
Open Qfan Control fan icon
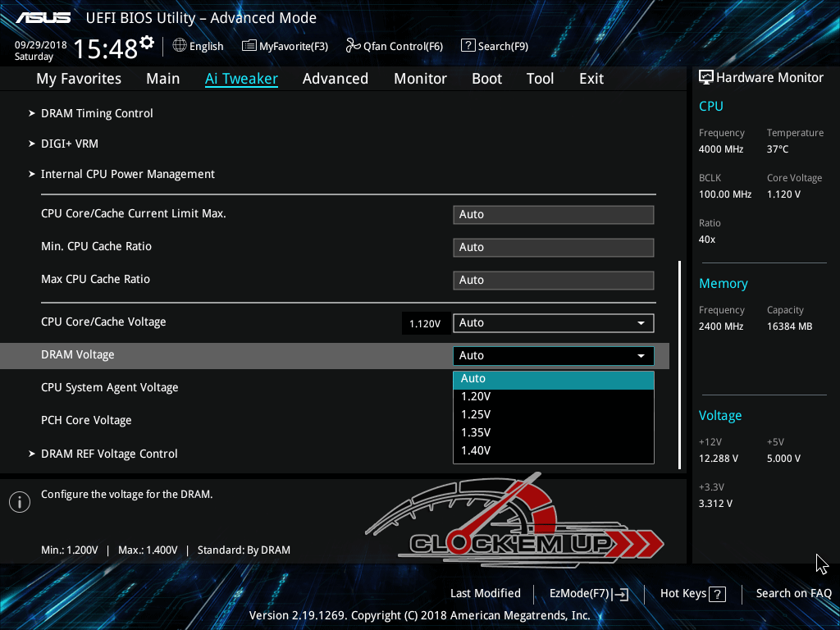coord(354,46)
